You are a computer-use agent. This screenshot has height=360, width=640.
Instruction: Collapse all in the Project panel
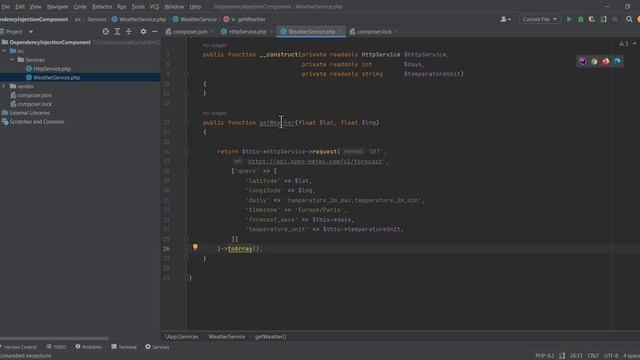coord(129,31)
